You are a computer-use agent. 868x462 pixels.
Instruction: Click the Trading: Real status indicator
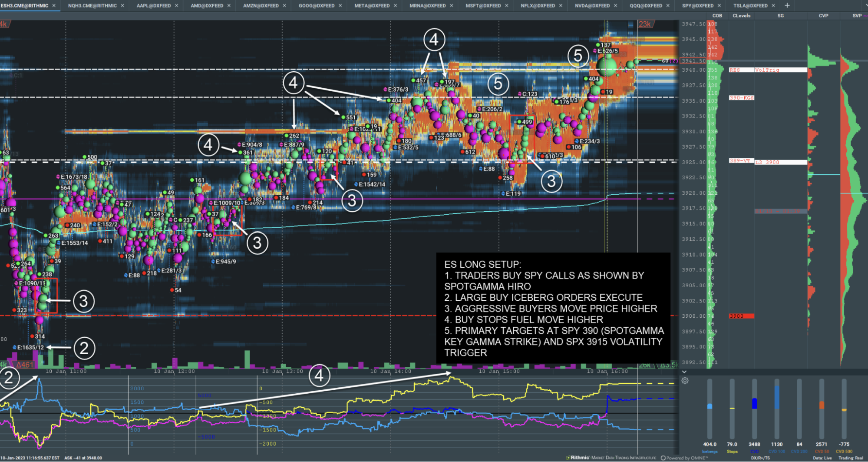click(851, 458)
